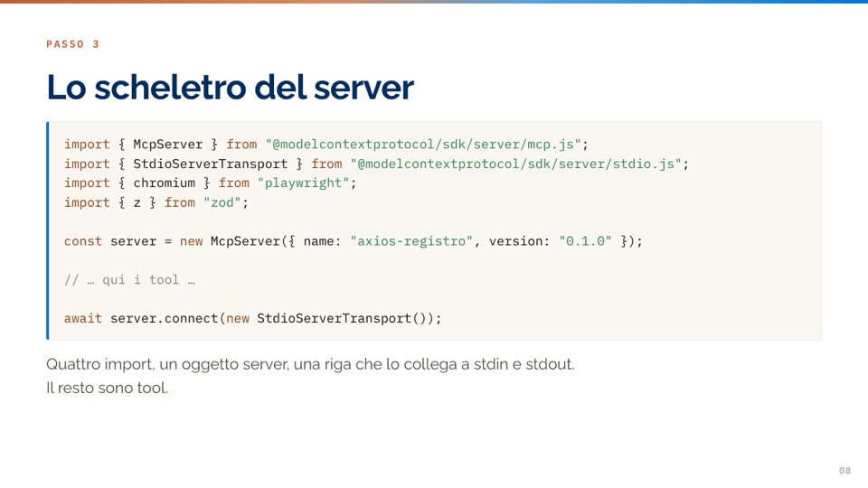Screen dimensions: 868x488
Task: Click the 'Quattro import, un oggetto server' sentence
Action: click(x=310, y=364)
